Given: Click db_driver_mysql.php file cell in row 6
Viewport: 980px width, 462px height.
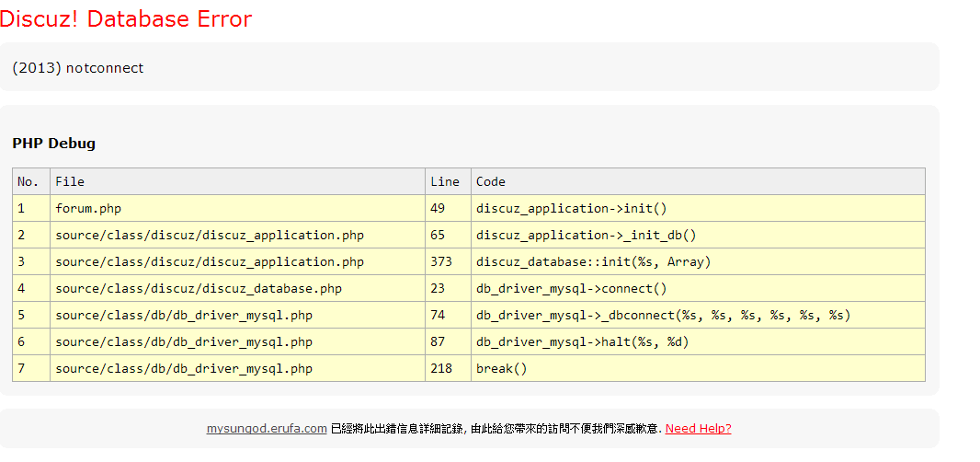Looking at the screenshot, I should 237,341.
